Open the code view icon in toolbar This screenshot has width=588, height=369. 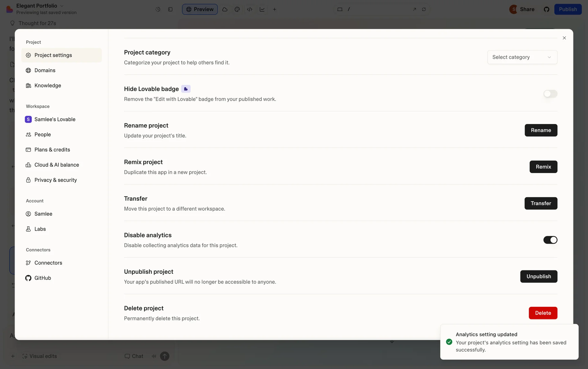coord(250,9)
